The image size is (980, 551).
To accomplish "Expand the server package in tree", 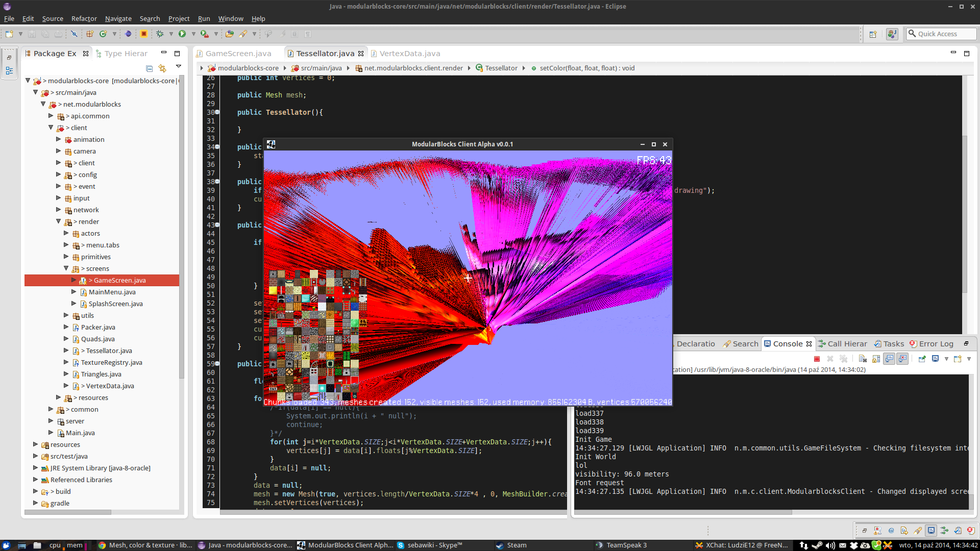I will click(51, 421).
